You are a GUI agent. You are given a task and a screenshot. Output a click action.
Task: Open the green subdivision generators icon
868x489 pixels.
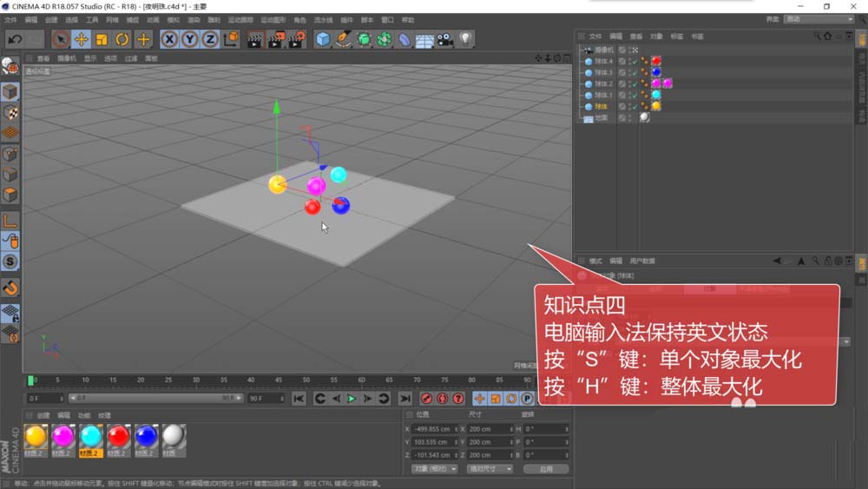pos(364,39)
